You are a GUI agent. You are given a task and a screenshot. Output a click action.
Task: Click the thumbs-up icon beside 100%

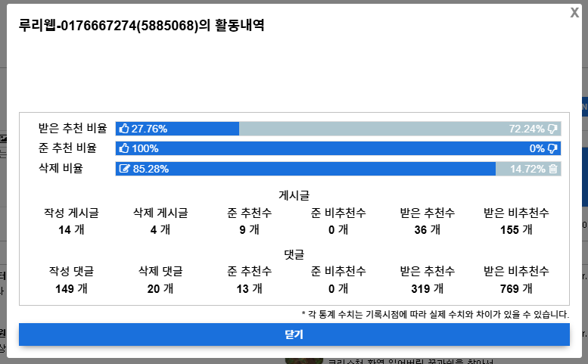(x=124, y=148)
